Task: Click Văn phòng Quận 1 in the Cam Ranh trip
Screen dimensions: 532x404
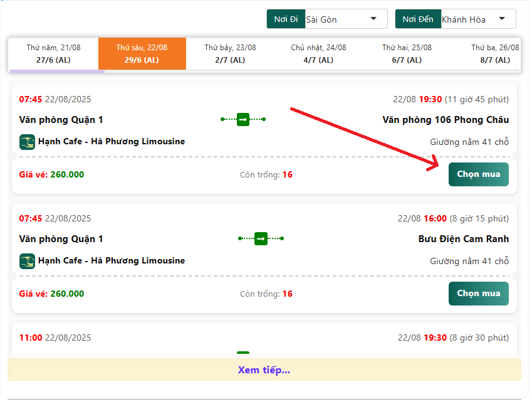Action: pos(61,239)
